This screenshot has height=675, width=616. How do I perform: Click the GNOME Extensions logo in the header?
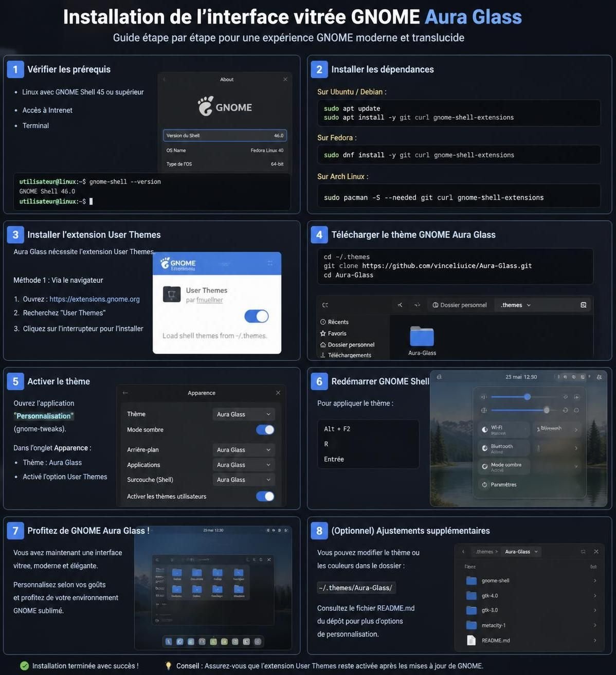178,264
